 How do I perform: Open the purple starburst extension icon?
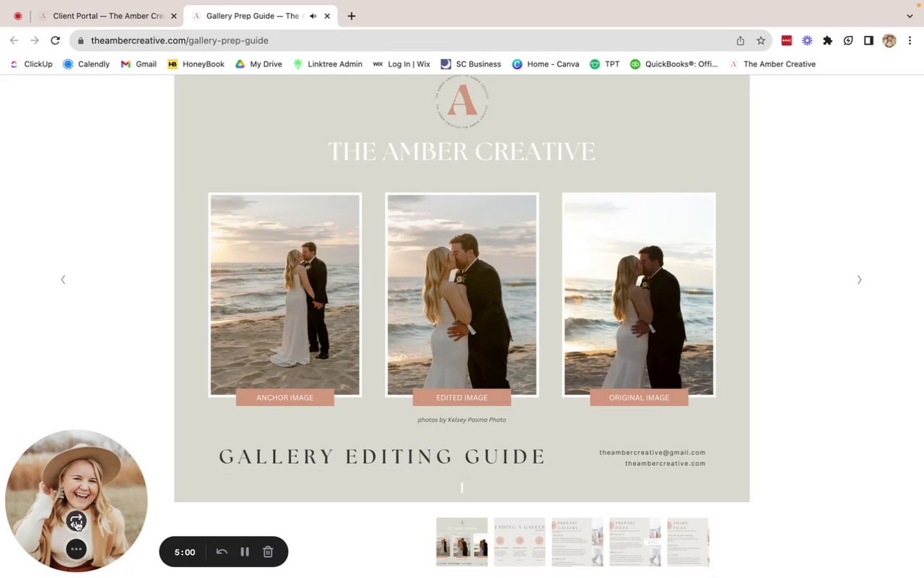click(807, 40)
